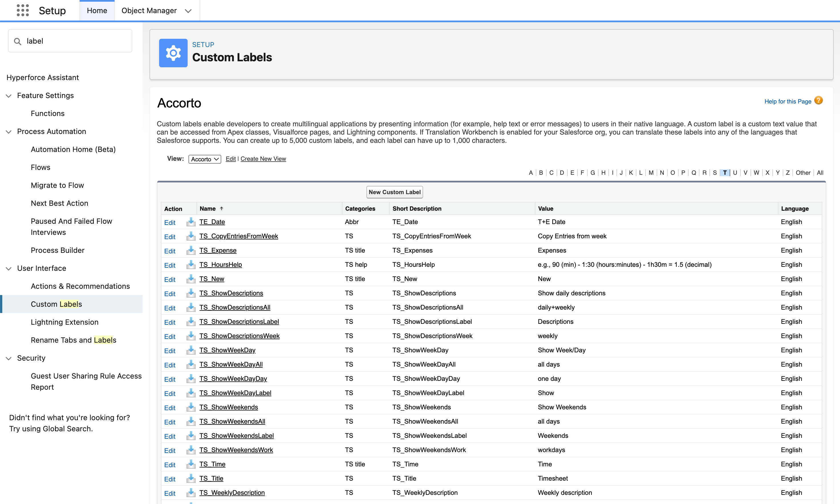Select Rename Tabs and Labels menu item
This screenshot has width=840, height=504.
(x=73, y=340)
